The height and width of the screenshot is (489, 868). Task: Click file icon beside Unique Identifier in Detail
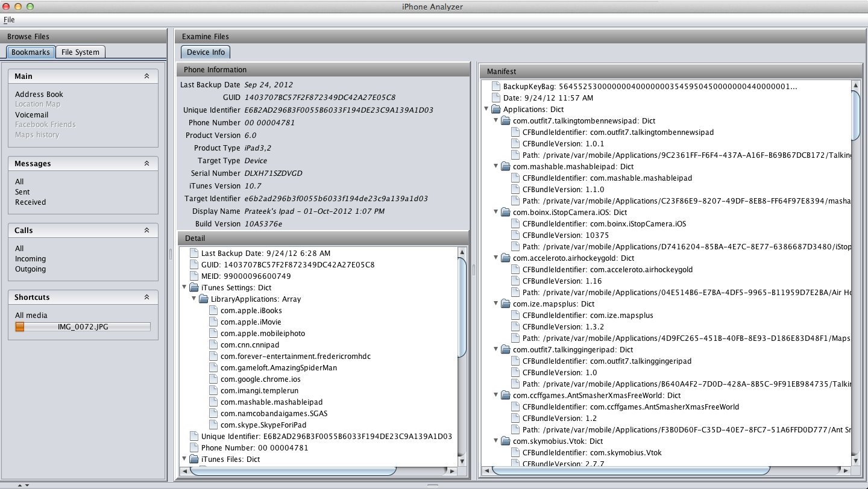click(194, 437)
